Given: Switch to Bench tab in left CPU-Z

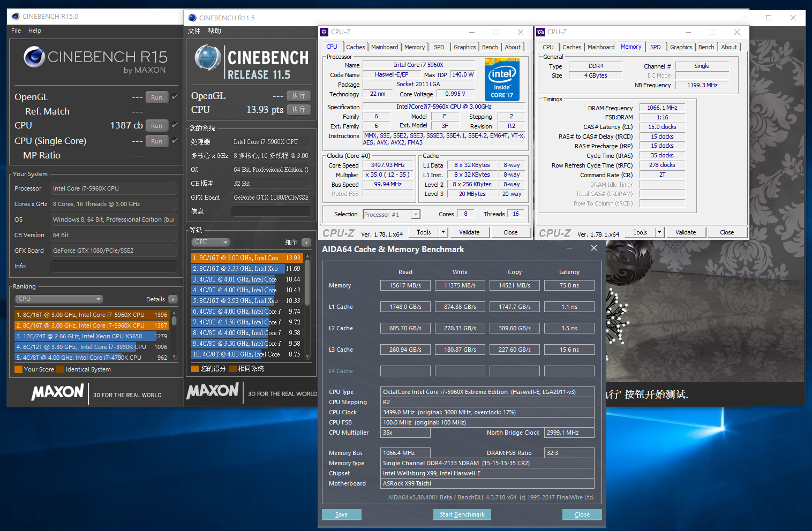Looking at the screenshot, I should [490, 47].
